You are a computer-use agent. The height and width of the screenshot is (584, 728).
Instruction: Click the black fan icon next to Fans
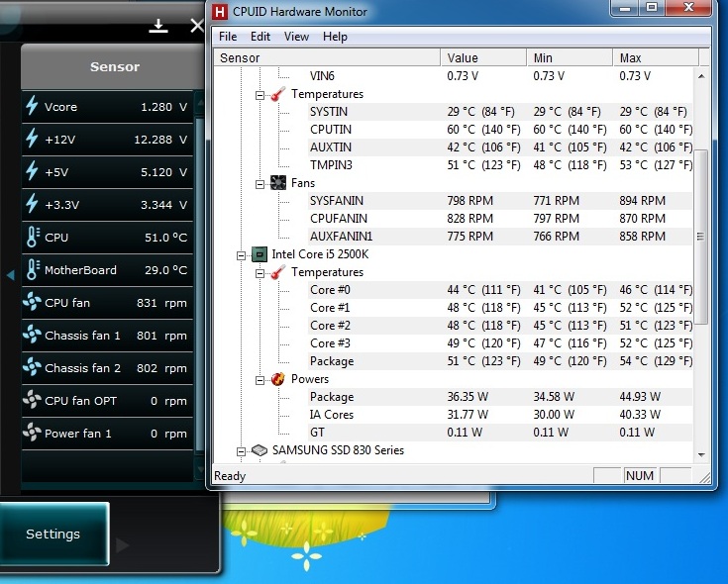coord(278,183)
